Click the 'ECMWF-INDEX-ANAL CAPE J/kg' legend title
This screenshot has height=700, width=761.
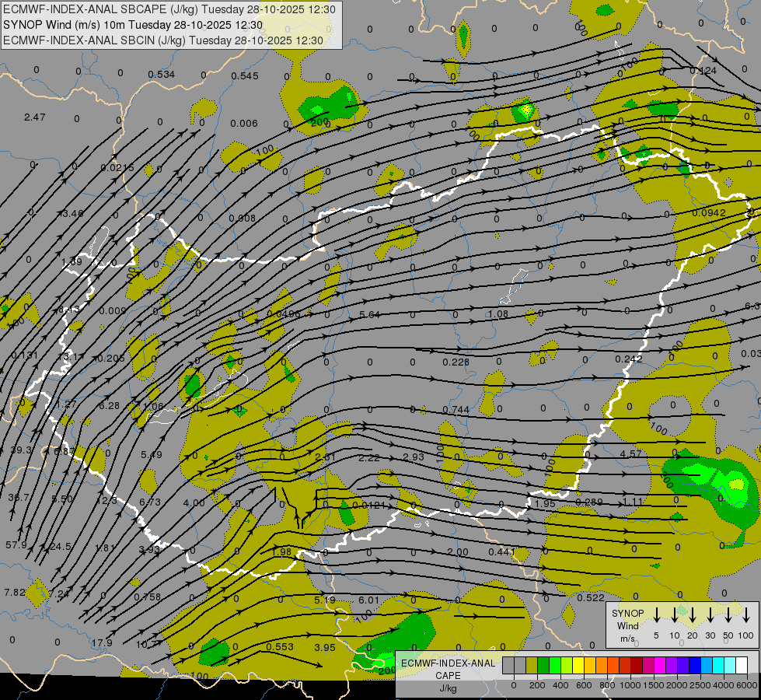(x=448, y=675)
